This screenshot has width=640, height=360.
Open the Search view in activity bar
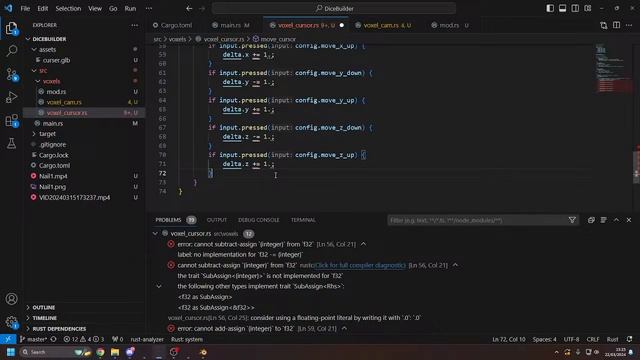(x=11, y=51)
